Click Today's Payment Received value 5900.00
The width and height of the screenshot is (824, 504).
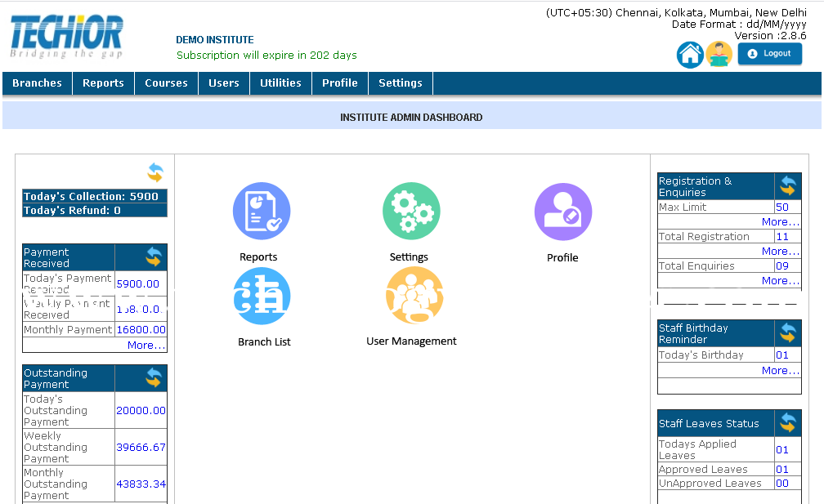click(137, 283)
